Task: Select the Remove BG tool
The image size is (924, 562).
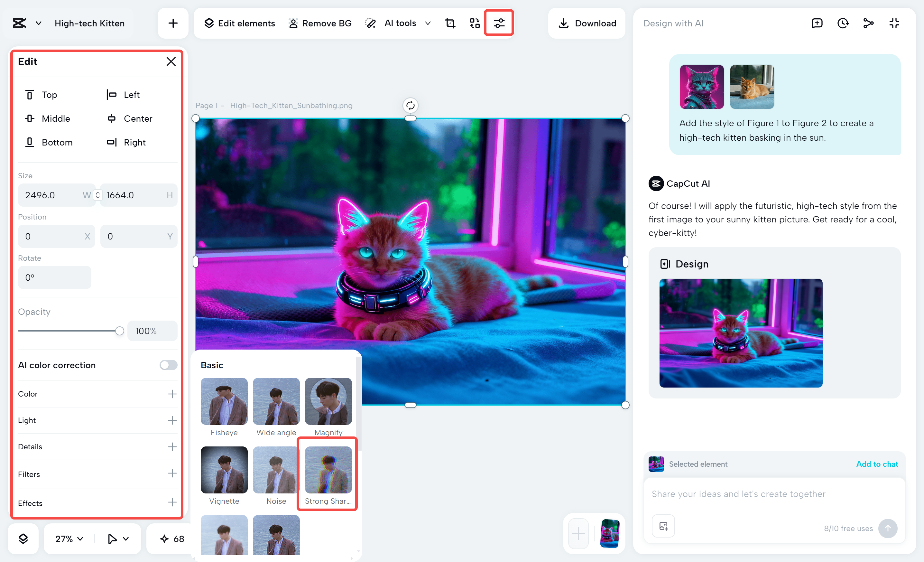Action: 320,23
